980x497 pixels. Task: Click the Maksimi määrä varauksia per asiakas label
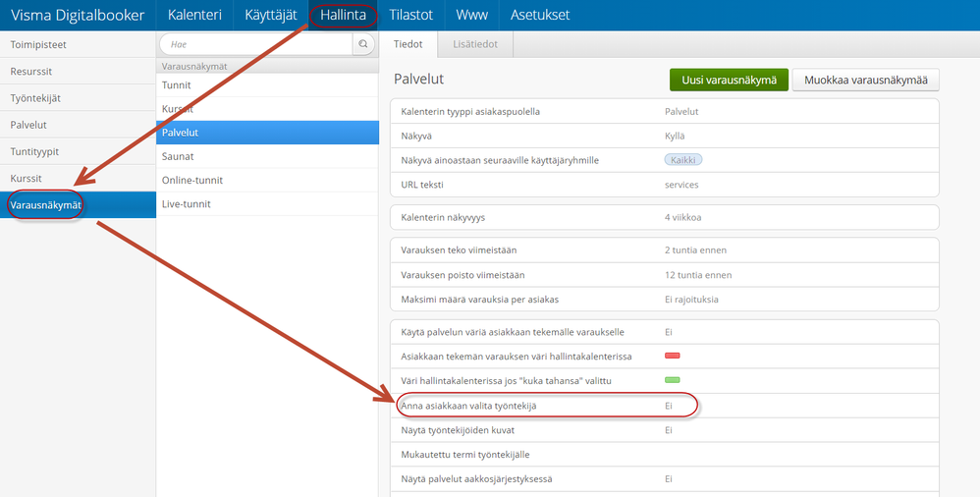pos(479,300)
